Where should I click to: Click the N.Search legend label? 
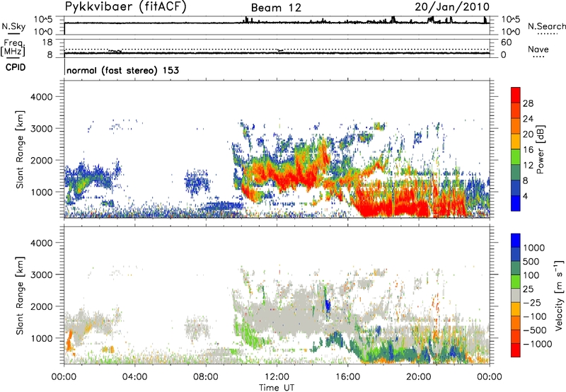click(x=546, y=26)
